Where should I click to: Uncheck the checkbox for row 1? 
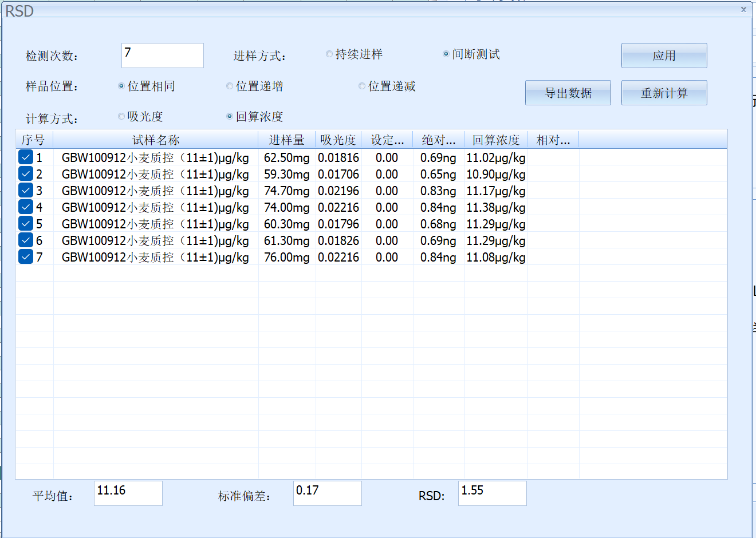click(25, 157)
